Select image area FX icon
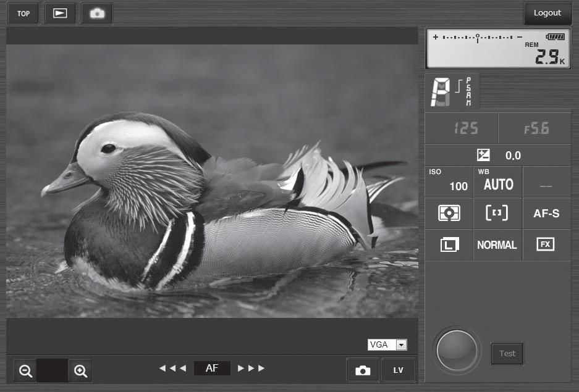The image size is (579, 392). (x=547, y=244)
